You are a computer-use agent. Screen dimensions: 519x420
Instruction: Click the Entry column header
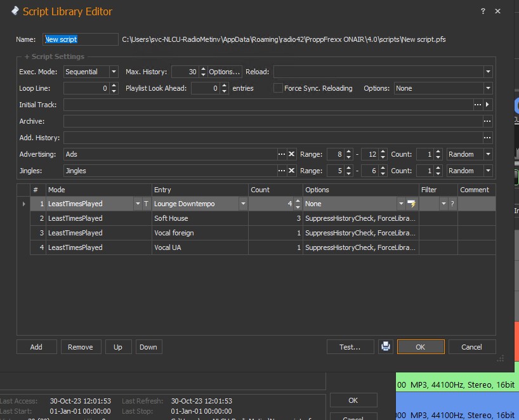click(x=199, y=190)
